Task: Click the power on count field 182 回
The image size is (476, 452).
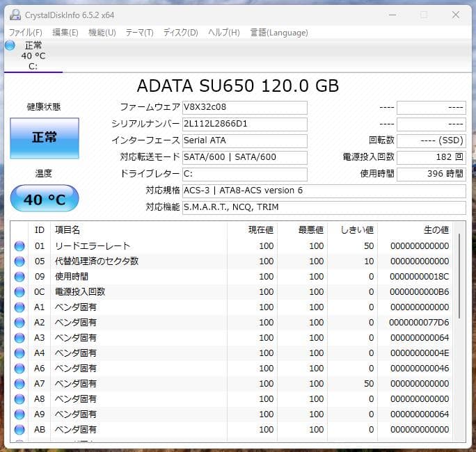Action: tap(431, 158)
